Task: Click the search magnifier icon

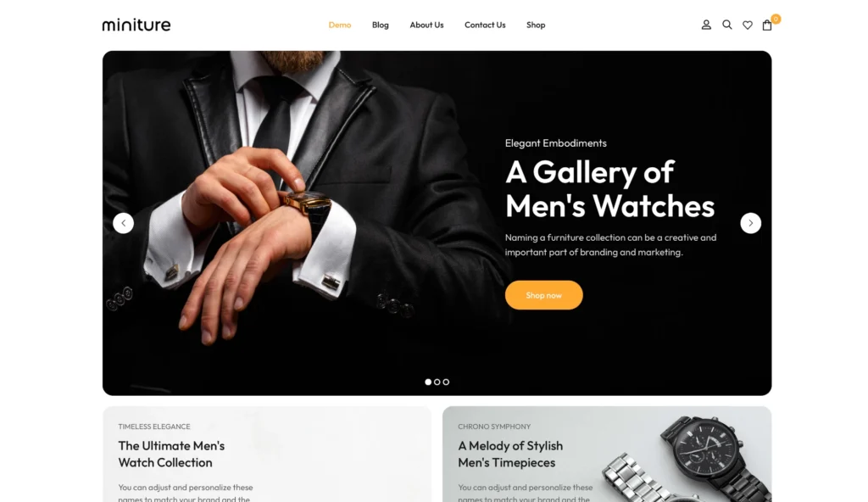Action: 726,25
